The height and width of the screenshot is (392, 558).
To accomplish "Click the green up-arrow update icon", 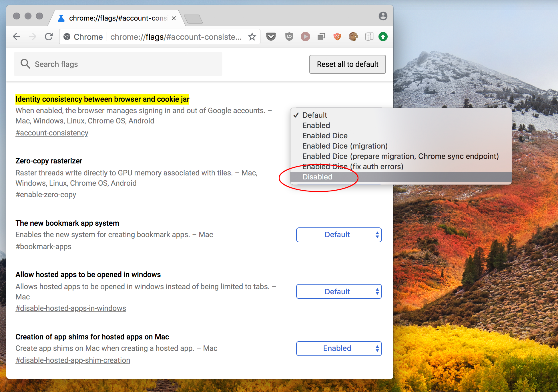I will [383, 37].
